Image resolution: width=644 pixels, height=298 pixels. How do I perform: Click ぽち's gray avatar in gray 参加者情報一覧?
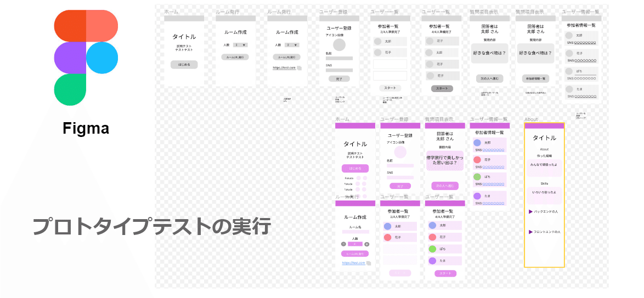pyautogui.click(x=569, y=71)
